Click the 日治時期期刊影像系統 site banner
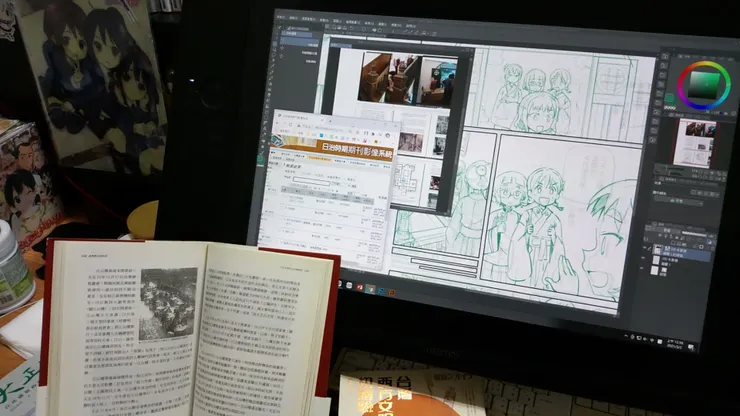Viewport: 740px width, 416px height. click(x=333, y=149)
